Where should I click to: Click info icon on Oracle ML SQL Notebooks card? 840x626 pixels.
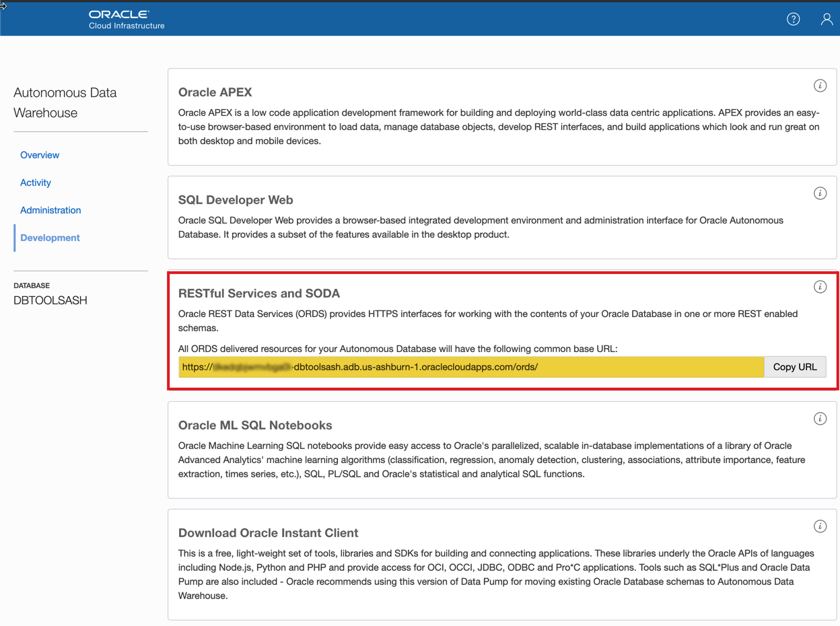coord(820,419)
